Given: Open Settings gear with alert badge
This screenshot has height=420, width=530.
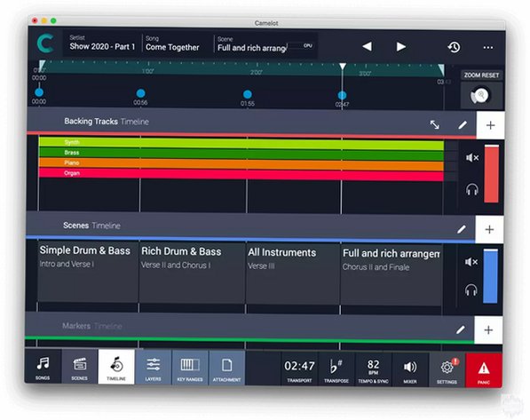Looking at the screenshot, I should pyautogui.click(x=447, y=370).
